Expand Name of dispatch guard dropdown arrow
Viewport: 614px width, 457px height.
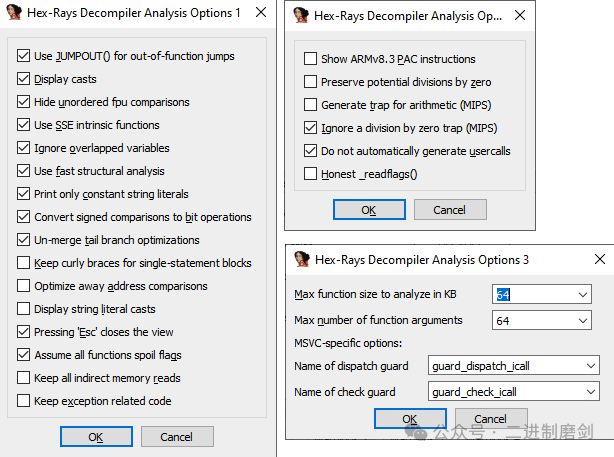591,366
